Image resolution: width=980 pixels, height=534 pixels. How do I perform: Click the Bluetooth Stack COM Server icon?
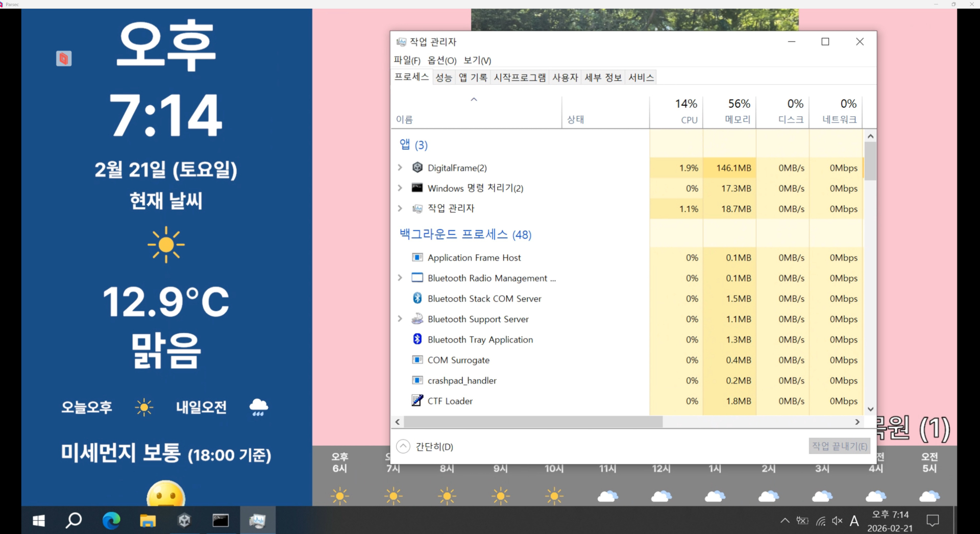[x=418, y=298]
